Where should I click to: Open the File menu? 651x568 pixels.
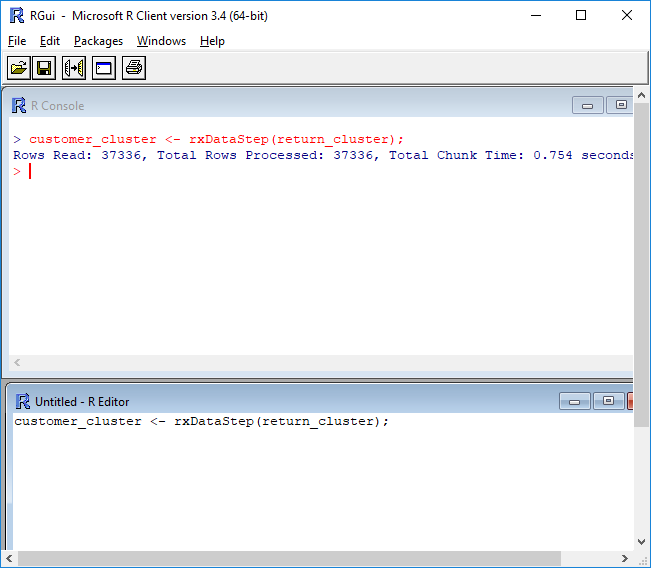[x=17, y=41]
